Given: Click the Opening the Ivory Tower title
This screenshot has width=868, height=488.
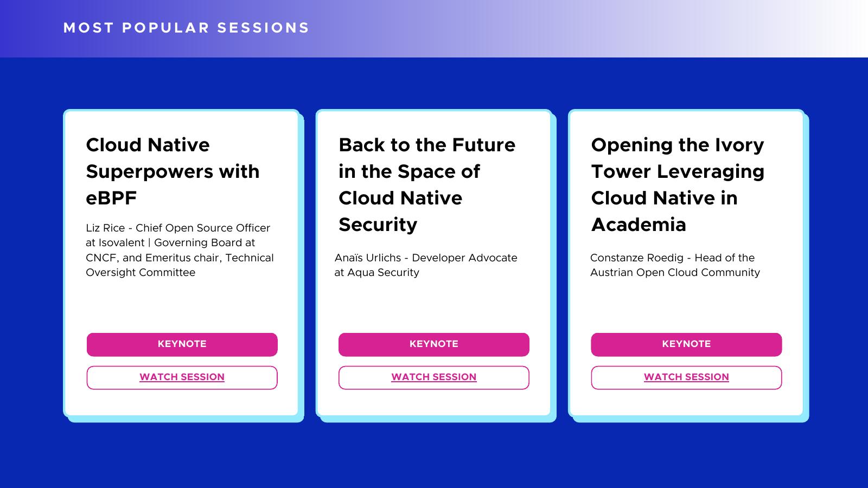Looking at the screenshot, I should [678, 184].
